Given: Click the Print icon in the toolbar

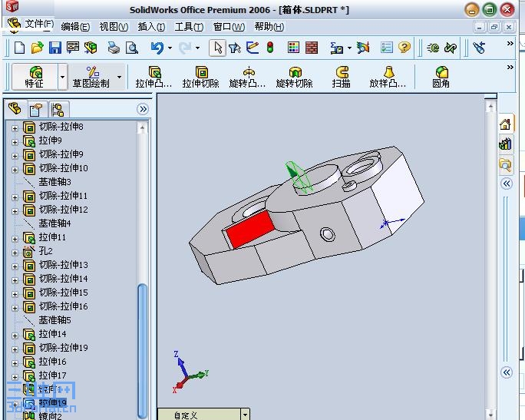Looking at the screenshot, I should (114, 48).
